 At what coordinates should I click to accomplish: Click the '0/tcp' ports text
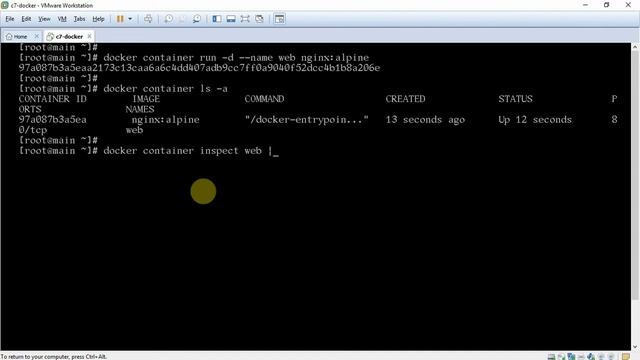[33, 130]
